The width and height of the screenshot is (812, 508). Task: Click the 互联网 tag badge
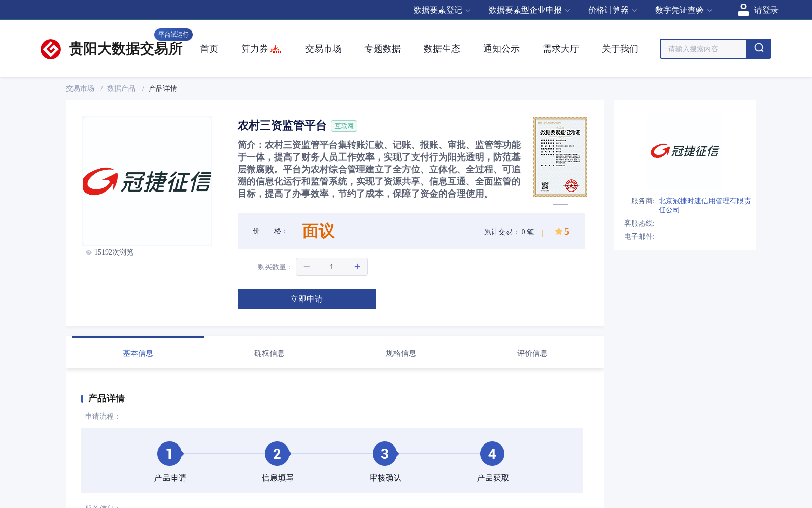(344, 126)
